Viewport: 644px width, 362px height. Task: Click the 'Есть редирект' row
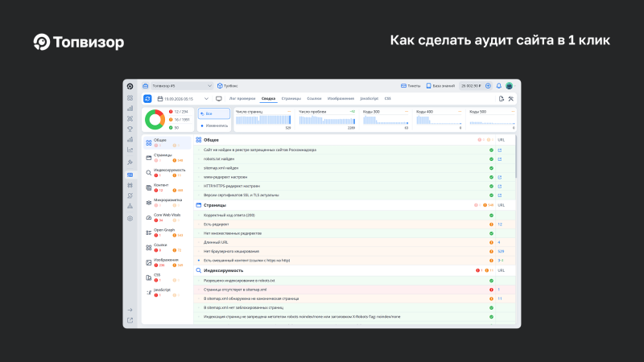click(355, 224)
